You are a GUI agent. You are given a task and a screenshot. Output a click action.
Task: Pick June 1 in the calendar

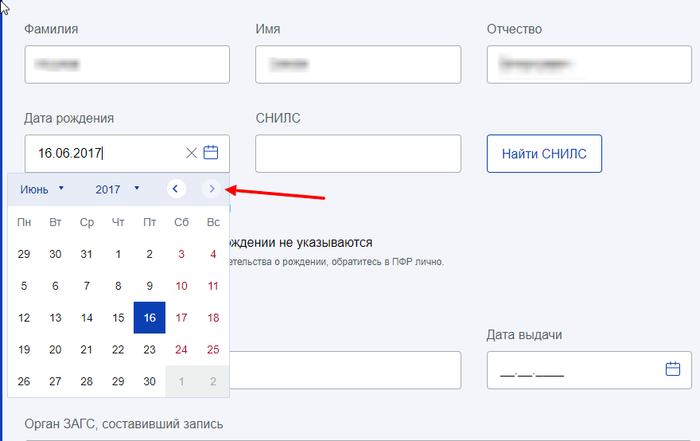click(x=118, y=254)
